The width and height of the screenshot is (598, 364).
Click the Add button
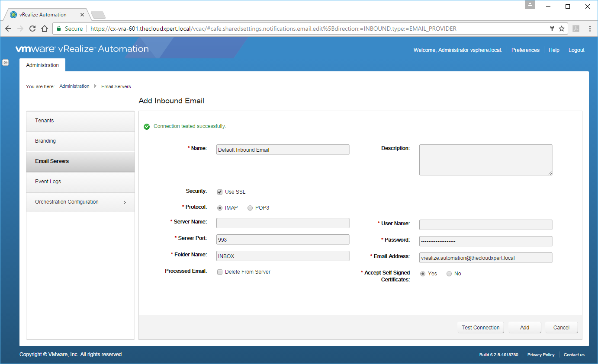pyautogui.click(x=524, y=328)
